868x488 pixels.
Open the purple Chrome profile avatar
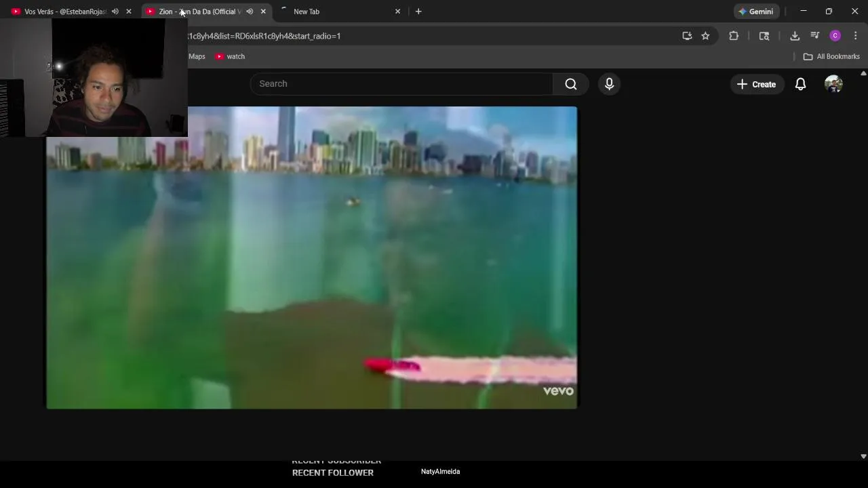[x=835, y=36]
